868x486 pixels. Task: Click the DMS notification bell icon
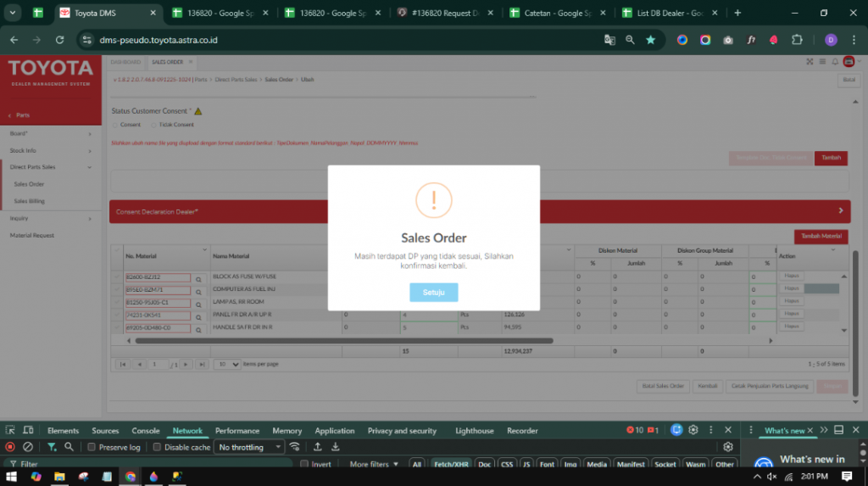[x=835, y=62]
